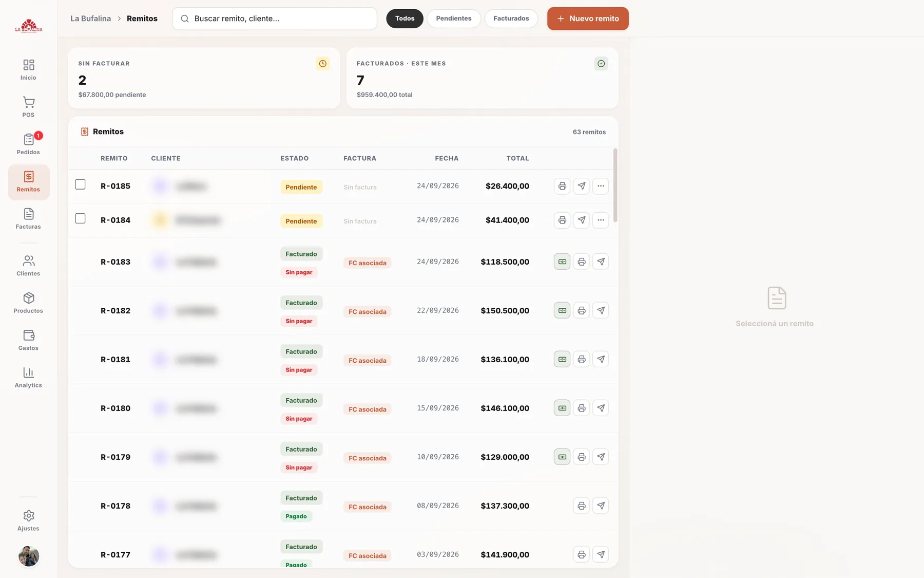This screenshot has width=924, height=578.
Task: Register payment for R-0179
Action: (562, 457)
